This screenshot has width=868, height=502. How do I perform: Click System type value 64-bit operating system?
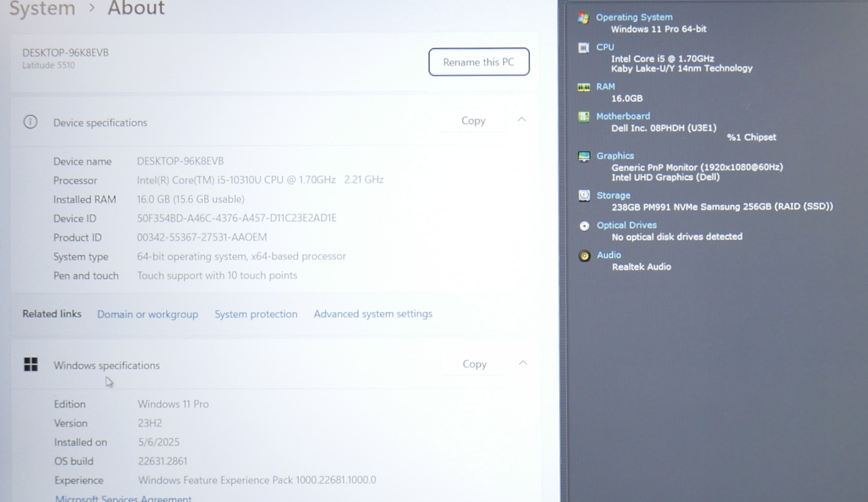pyautogui.click(x=241, y=256)
